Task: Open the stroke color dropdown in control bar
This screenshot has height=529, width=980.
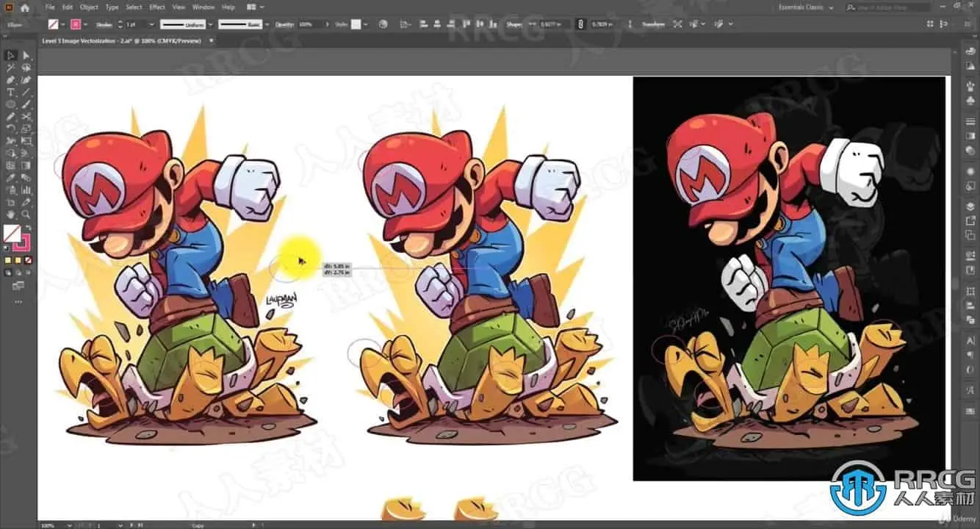Action: 87,24
